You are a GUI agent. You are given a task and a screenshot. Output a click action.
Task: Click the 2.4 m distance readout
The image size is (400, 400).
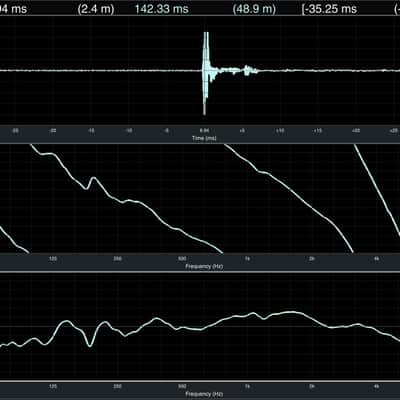(96, 9)
